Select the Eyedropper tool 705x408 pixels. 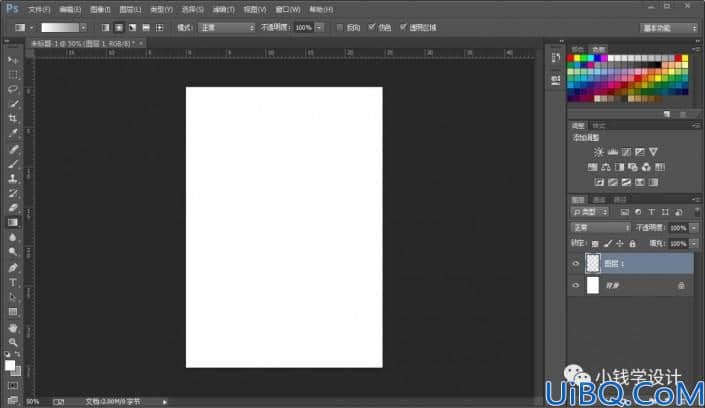(13, 133)
